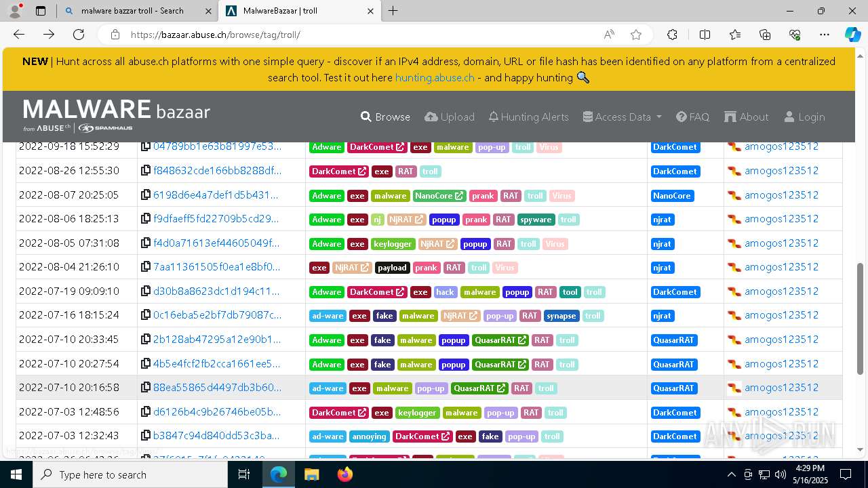Screen dimensions: 868x488
Task: Open the Extensions puzzle icon
Action: click(672, 35)
